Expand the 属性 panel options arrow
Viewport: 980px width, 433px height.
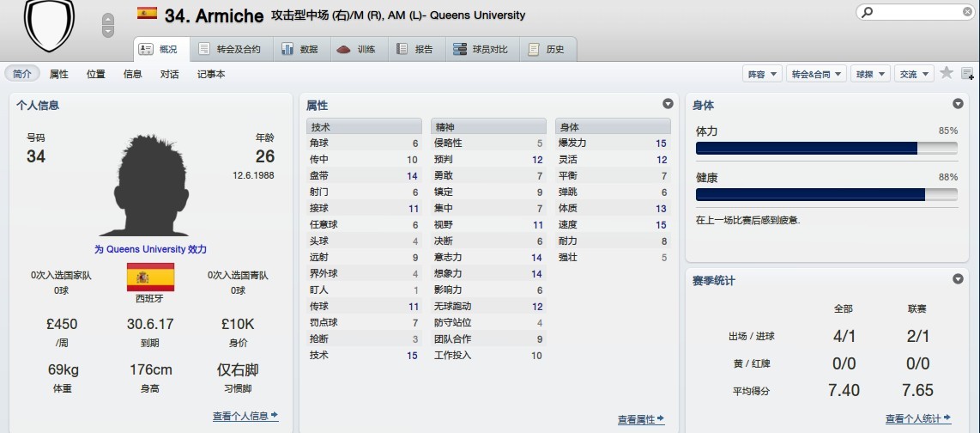(668, 104)
